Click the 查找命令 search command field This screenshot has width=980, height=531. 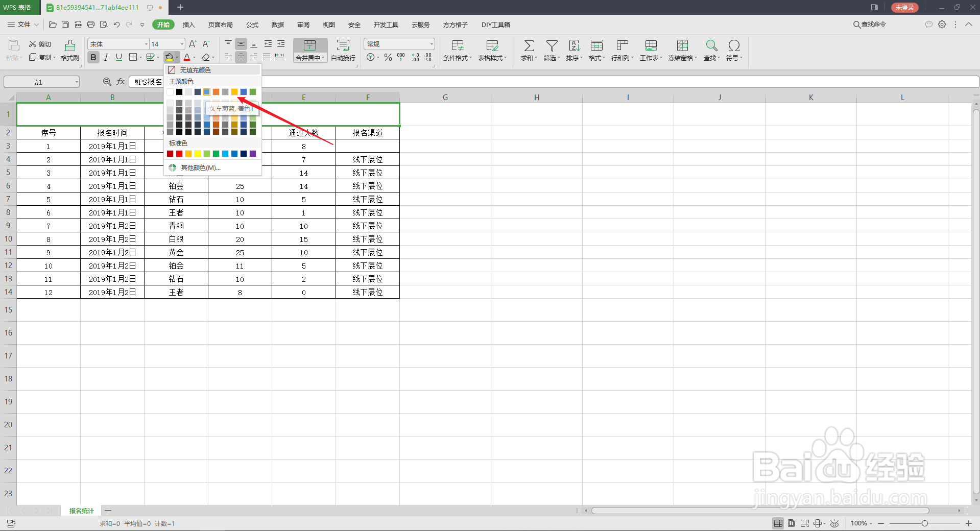tap(870, 25)
